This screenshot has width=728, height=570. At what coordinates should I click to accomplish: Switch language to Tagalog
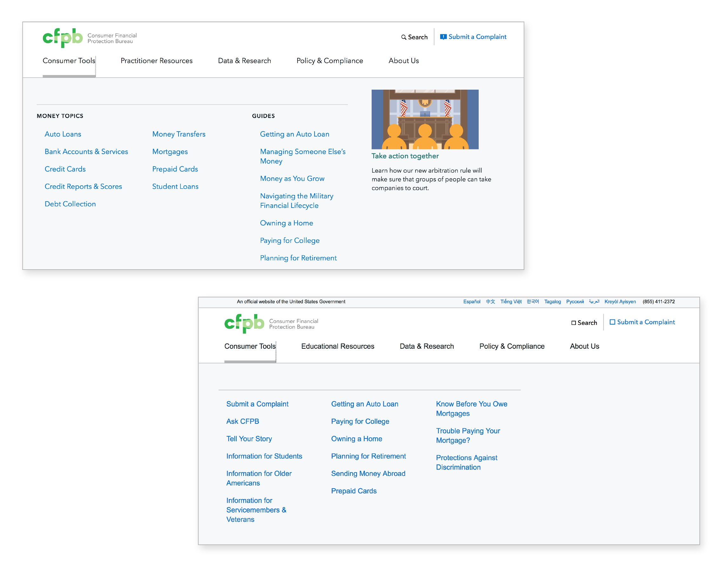(552, 302)
